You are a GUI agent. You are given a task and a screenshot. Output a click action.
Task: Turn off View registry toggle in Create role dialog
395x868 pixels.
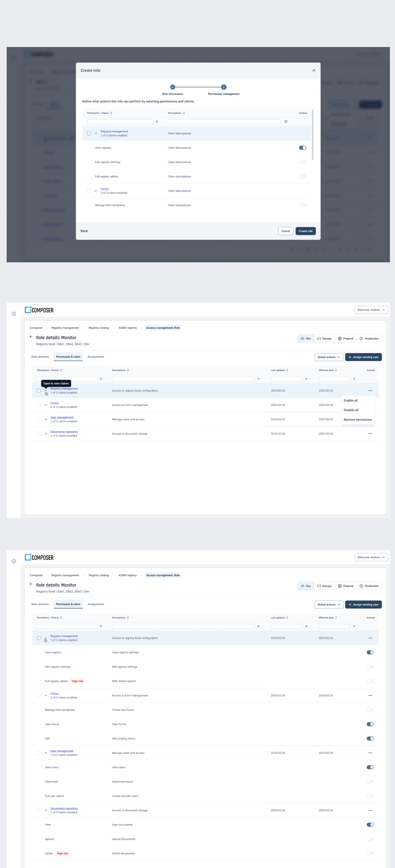tap(302, 148)
